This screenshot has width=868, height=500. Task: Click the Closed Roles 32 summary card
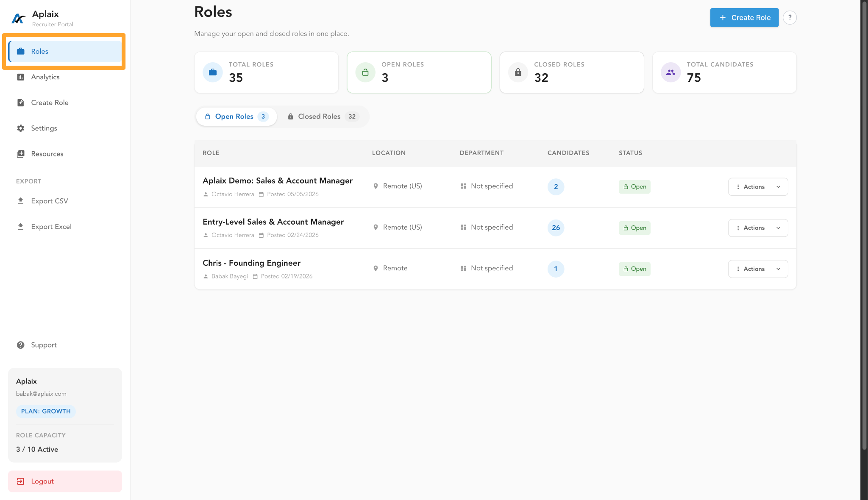coord(572,72)
